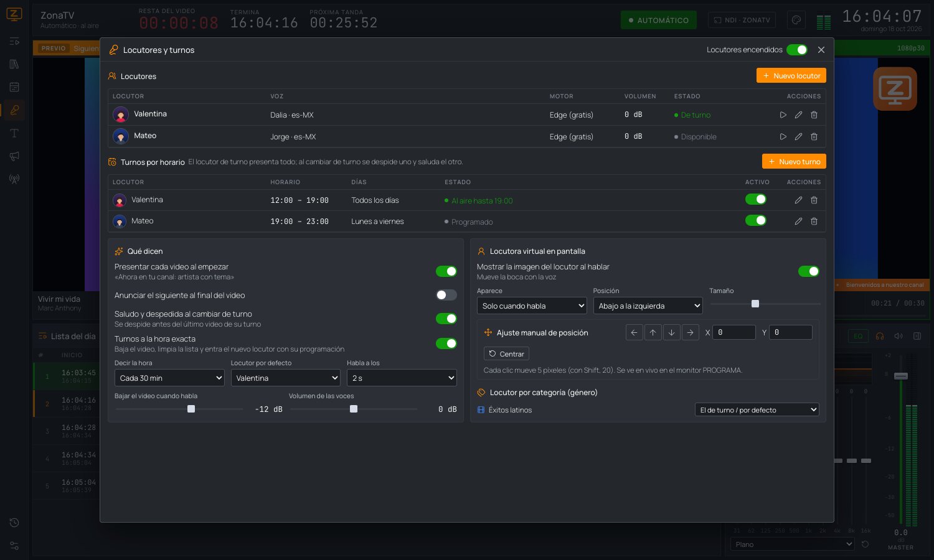
Task: Delete Mateo's 19:00 - 23:00 shift
Action: click(x=814, y=222)
